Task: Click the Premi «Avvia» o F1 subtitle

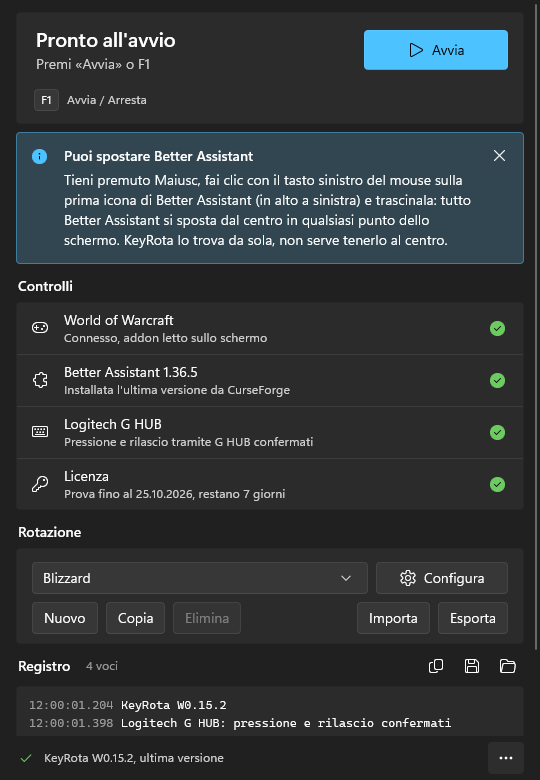Action: (93, 64)
